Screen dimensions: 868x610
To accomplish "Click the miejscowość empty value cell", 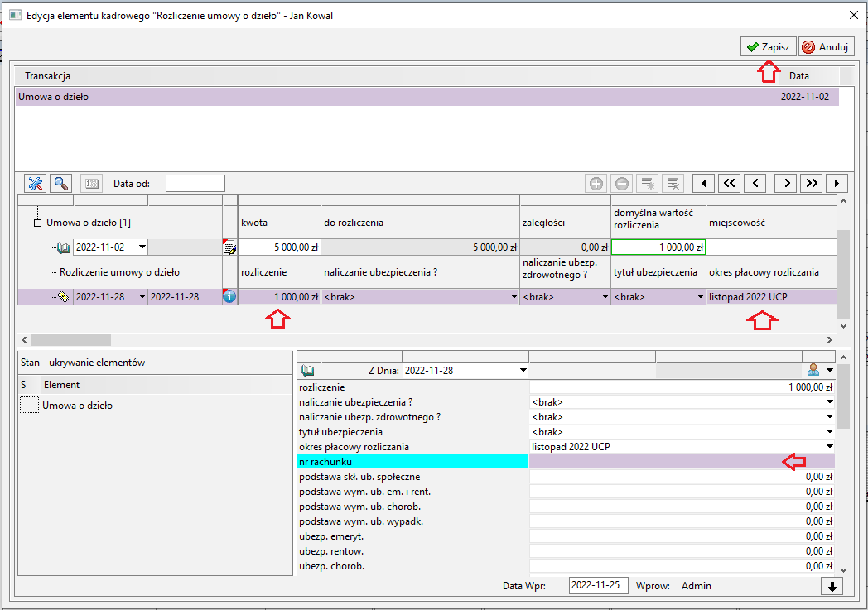I will 771,247.
